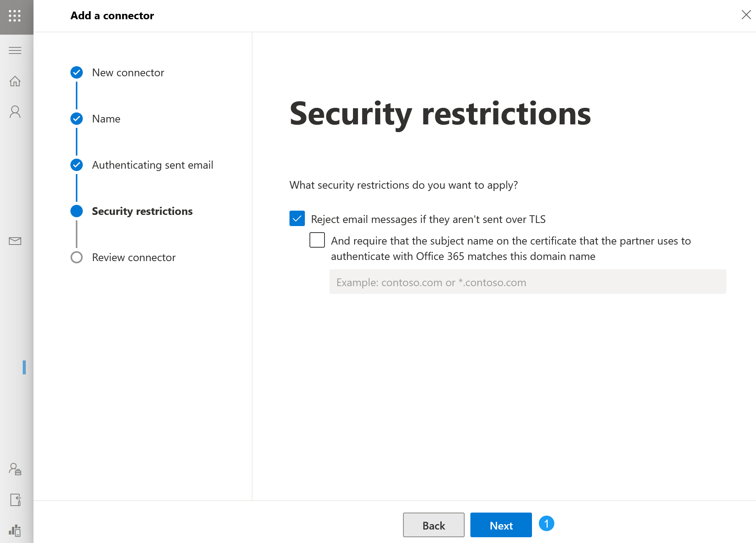Image resolution: width=756 pixels, height=543 pixels.
Task: Open the Reports chart icon in sidebar
Action: [15, 530]
